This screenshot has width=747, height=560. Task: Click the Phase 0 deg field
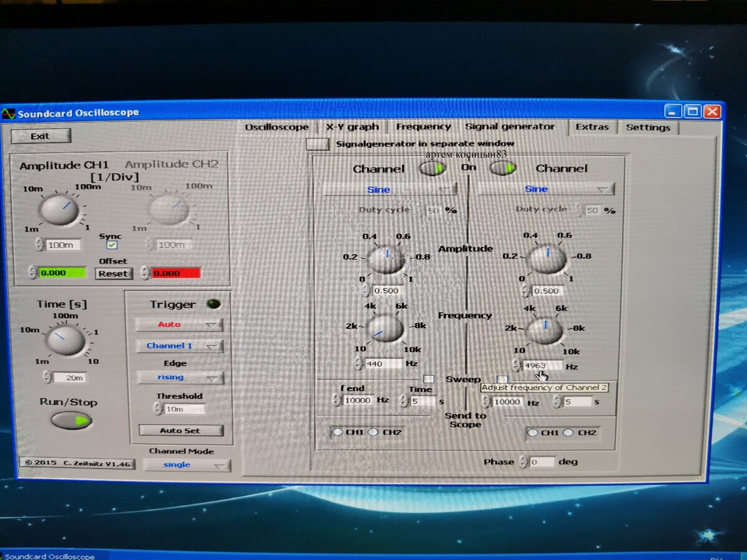coord(542,462)
